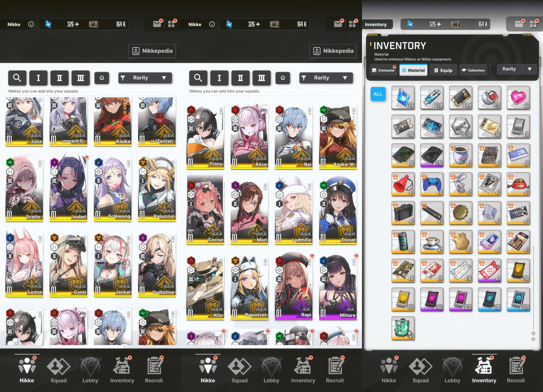Open the Mihara character card
Screen dimensions: 543x392
(x=338, y=288)
